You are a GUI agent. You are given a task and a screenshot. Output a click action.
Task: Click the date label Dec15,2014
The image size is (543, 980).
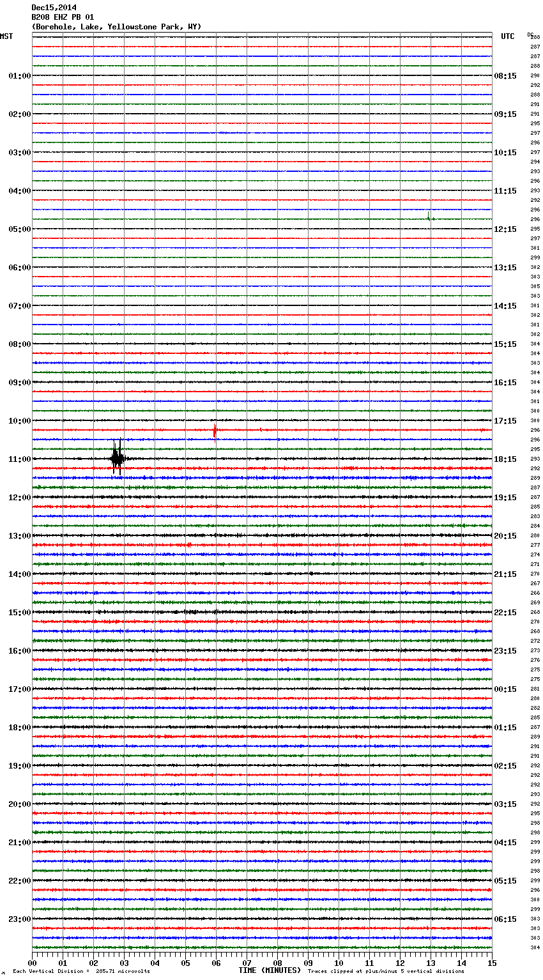54,8
